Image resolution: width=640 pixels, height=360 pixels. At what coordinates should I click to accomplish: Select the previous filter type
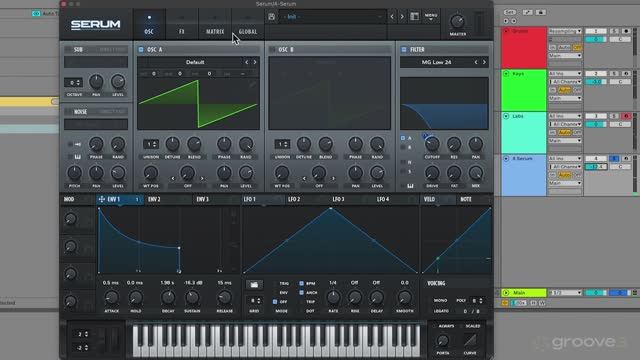click(x=476, y=62)
